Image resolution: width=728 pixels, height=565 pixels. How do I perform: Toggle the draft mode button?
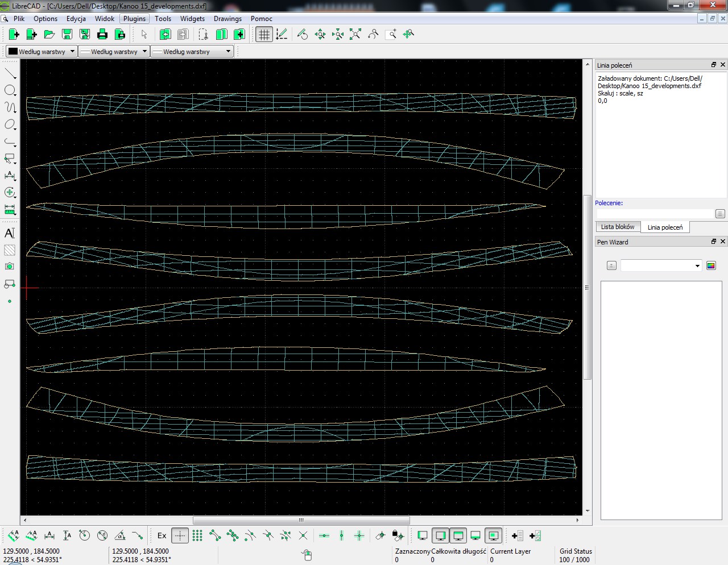click(282, 34)
